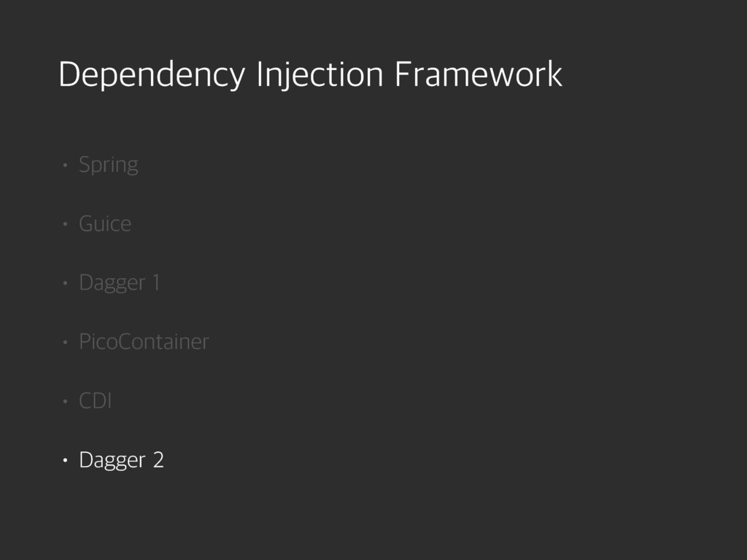Click the bullet marker next to Dagger 1
The image size is (747, 560).
coord(64,284)
